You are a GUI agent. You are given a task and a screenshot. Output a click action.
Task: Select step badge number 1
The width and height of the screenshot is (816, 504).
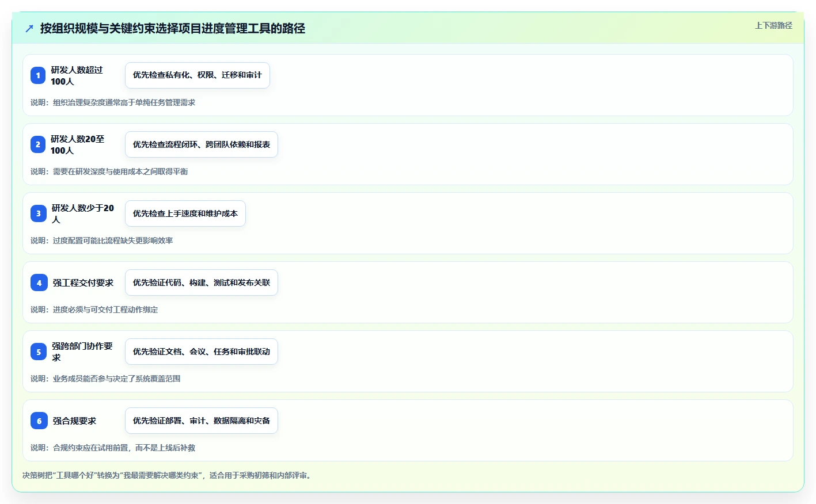(38, 75)
